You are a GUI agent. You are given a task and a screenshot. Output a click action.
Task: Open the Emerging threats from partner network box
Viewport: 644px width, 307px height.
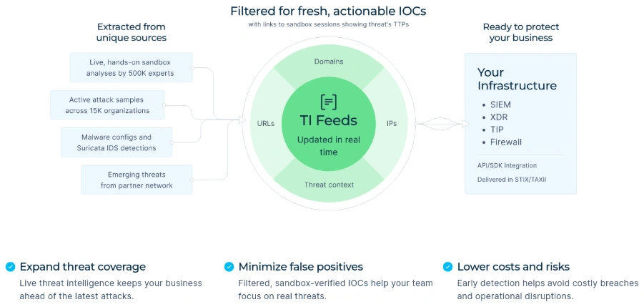pyautogui.click(x=137, y=179)
